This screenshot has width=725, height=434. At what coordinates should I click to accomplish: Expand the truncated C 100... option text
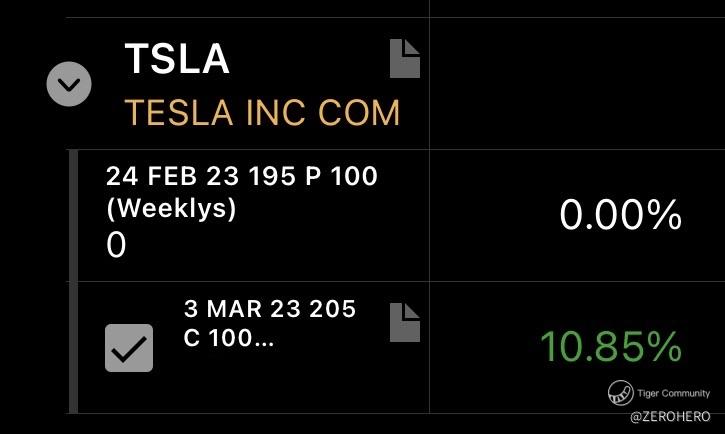click(228, 338)
